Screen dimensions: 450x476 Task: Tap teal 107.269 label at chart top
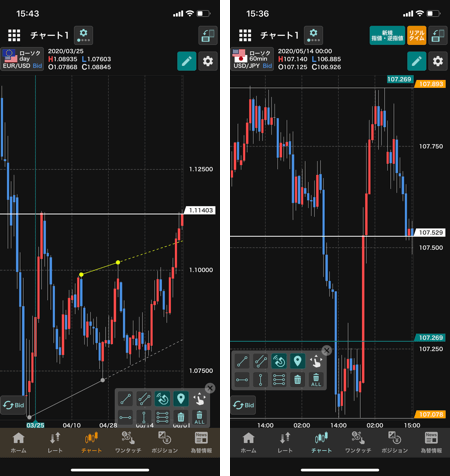pyautogui.click(x=400, y=79)
